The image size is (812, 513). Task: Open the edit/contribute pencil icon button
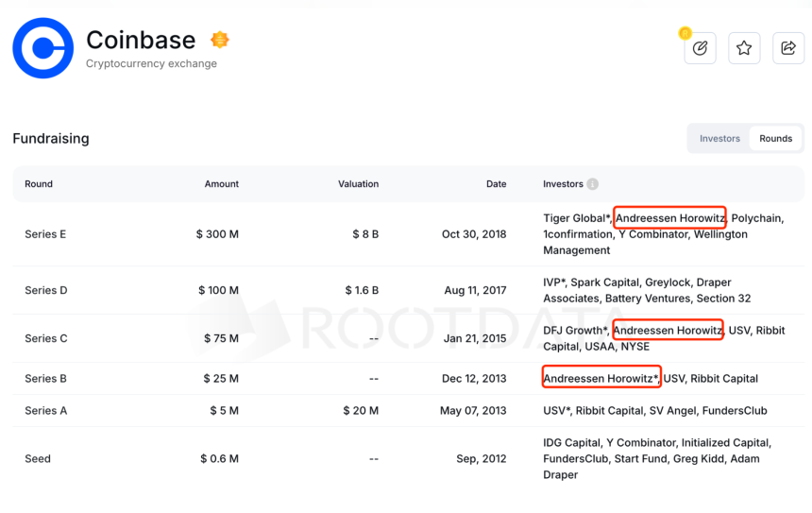point(701,48)
